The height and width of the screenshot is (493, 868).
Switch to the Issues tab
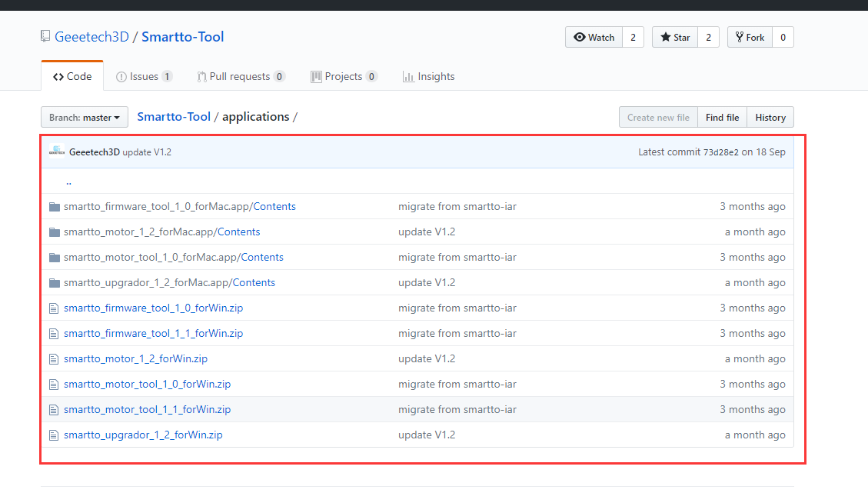[144, 76]
